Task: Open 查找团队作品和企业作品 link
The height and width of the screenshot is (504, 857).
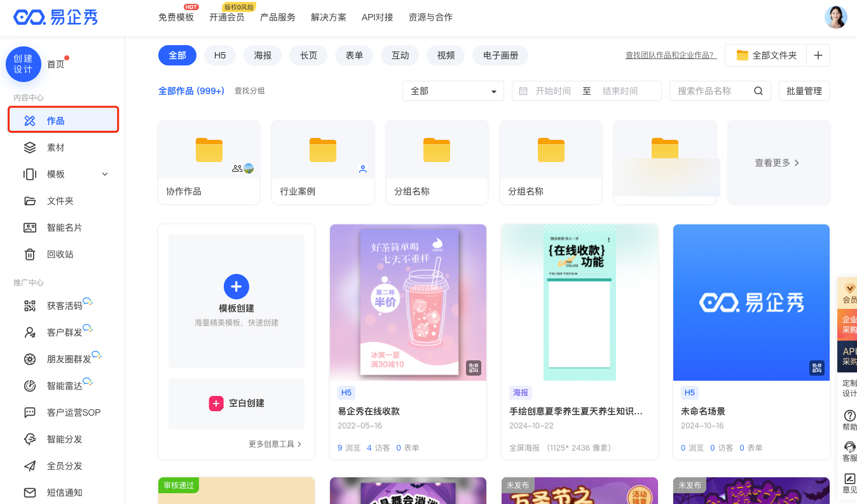Action: click(x=671, y=55)
